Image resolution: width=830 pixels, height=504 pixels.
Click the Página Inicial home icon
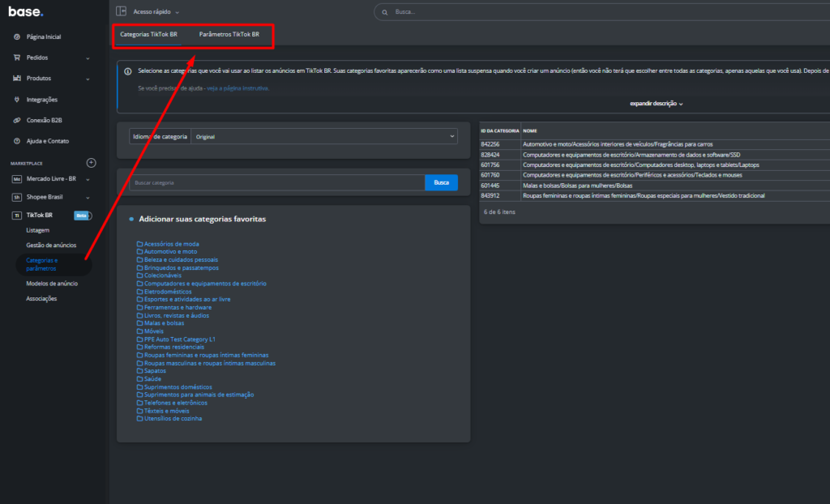[x=17, y=37]
